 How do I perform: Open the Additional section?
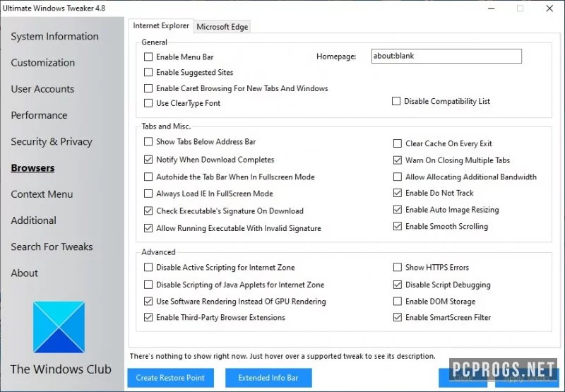click(33, 220)
